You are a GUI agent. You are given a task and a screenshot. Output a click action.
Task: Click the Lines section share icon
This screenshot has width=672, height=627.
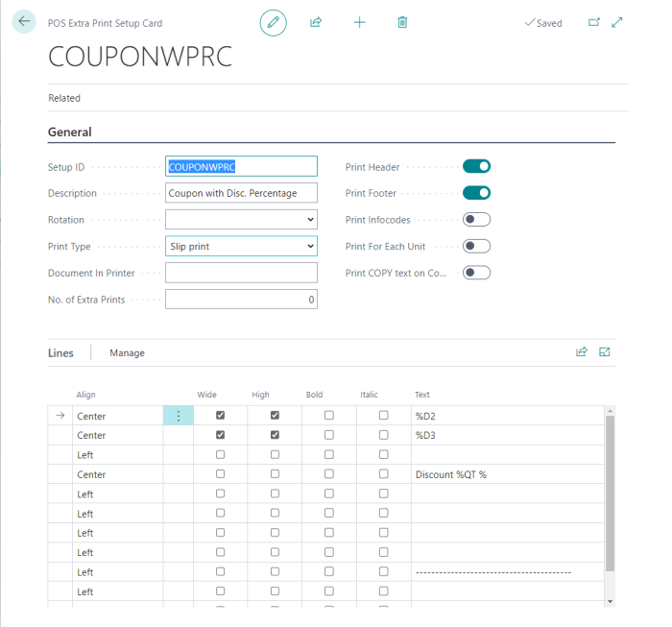[x=582, y=352]
